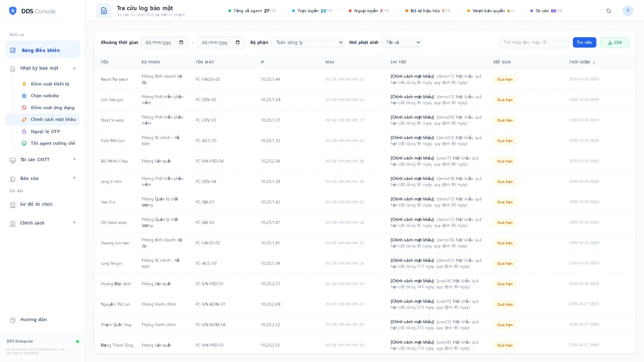This screenshot has height=362, width=644.
Task: Click Quá hạn badge for Kwon Na-yeon
Action: pos(505,79)
